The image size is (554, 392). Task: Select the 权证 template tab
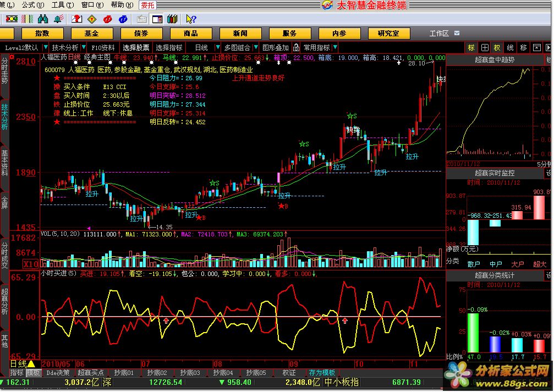[289, 373]
